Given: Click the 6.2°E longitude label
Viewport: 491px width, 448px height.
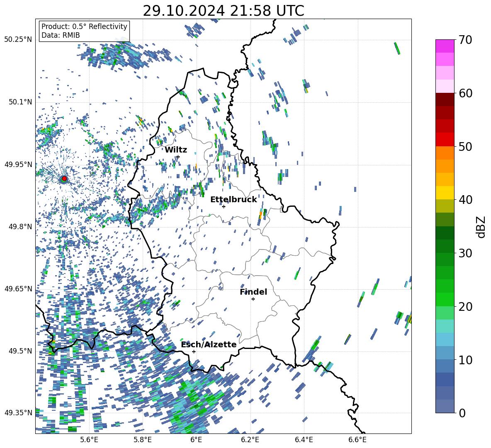Looking at the screenshot, I should coord(250,440).
